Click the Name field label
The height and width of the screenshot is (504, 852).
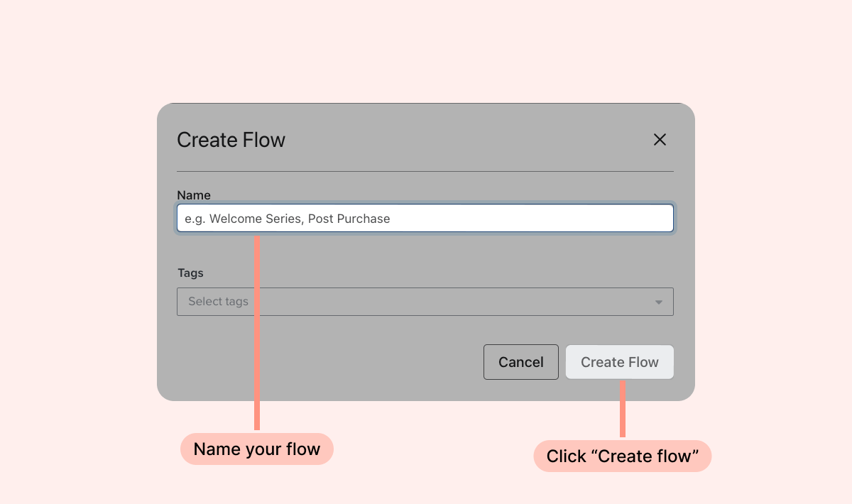pos(194,195)
